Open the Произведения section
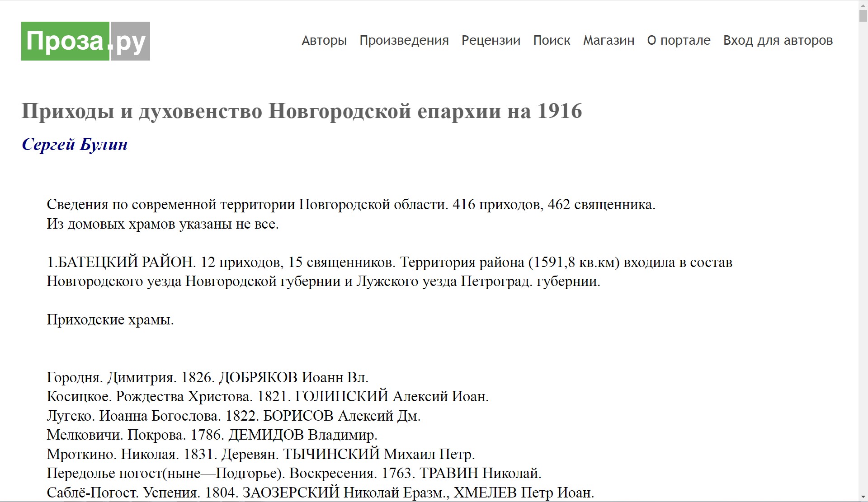The height and width of the screenshot is (502, 868). coord(404,40)
